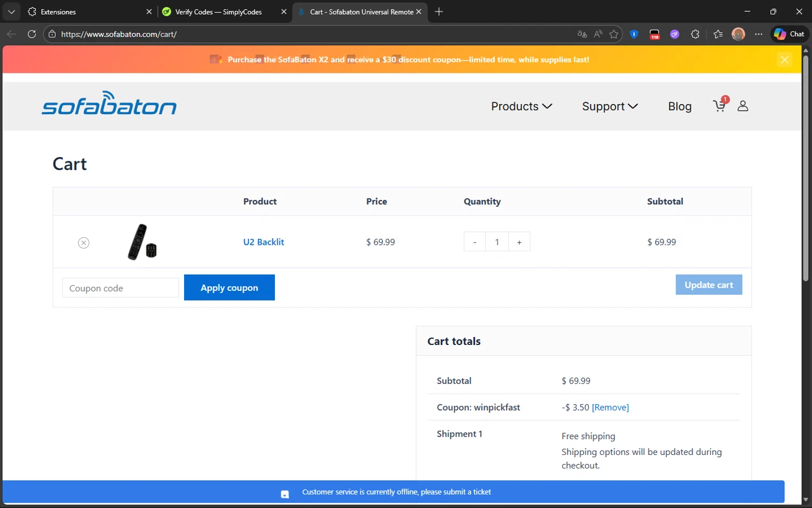This screenshot has width=812, height=508.
Task: Open the Blog page
Action: (x=680, y=106)
